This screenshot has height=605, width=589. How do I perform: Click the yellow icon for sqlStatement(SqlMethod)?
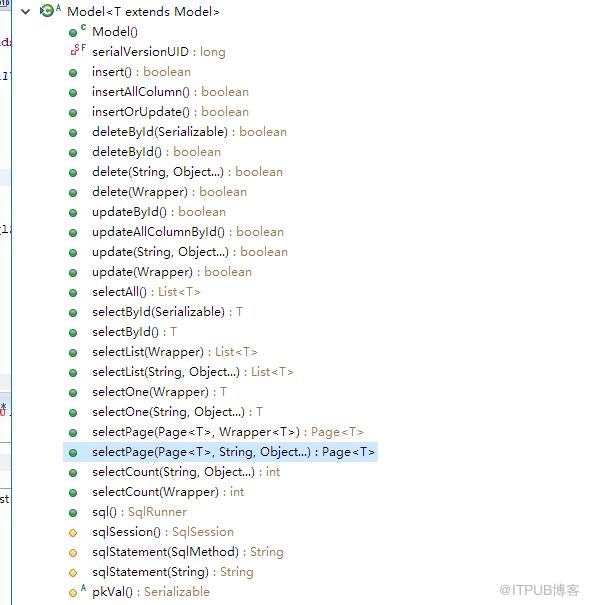point(73,553)
